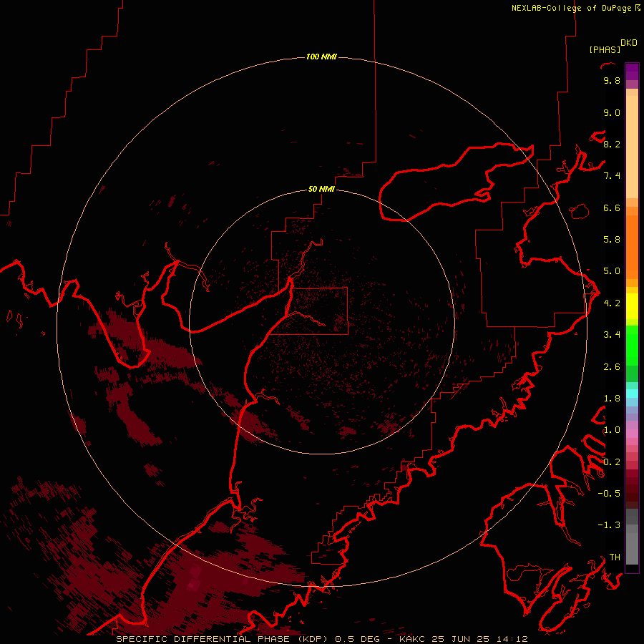Click the TH threshold label on the scale
The width and height of the screenshot is (644, 644).
pos(615,557)
